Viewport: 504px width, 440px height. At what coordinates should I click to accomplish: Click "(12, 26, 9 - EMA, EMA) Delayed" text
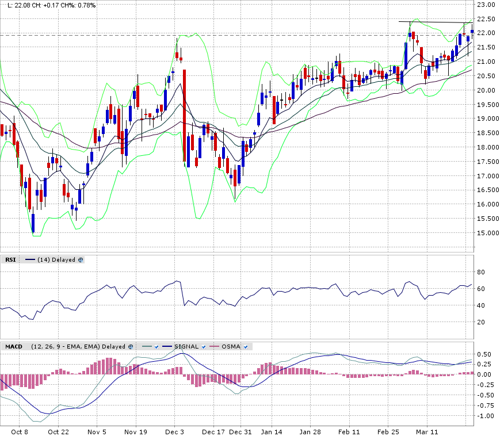(x=78, y=346)
